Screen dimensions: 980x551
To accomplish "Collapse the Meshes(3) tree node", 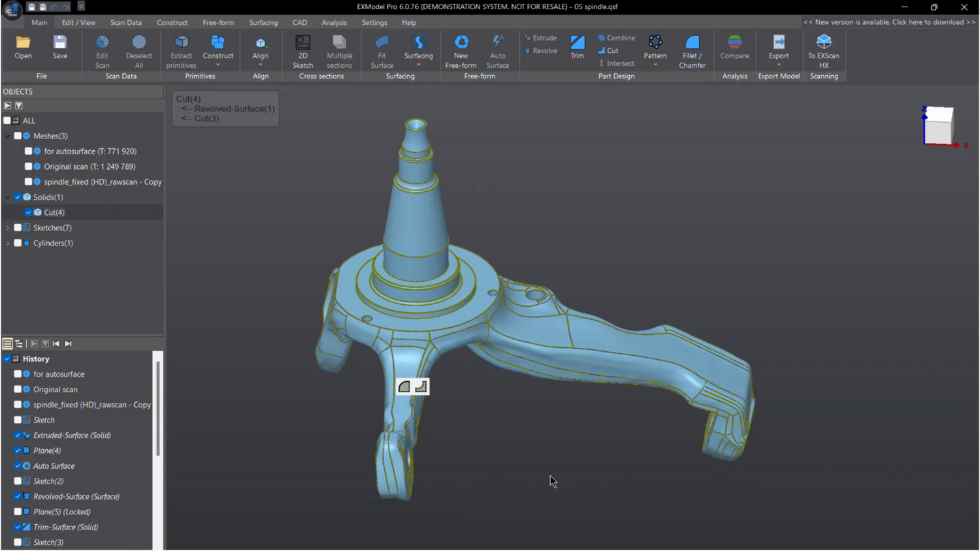I will (x=8, y=136).
